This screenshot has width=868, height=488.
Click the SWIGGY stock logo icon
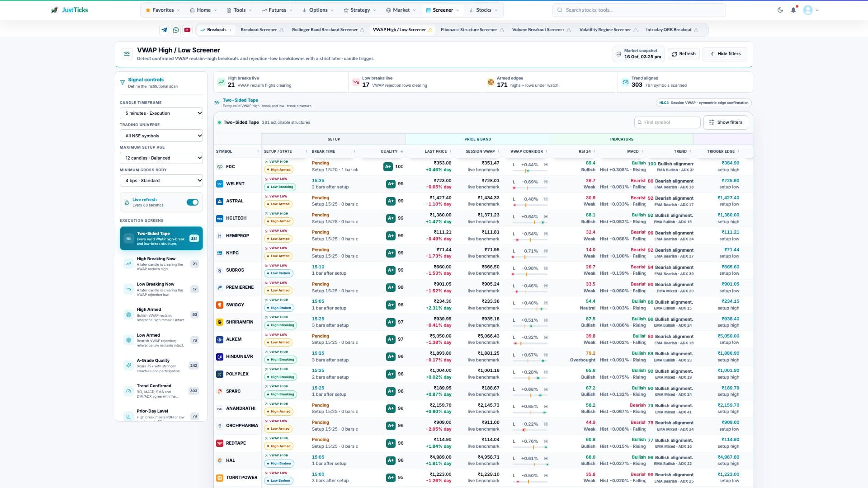220,305
